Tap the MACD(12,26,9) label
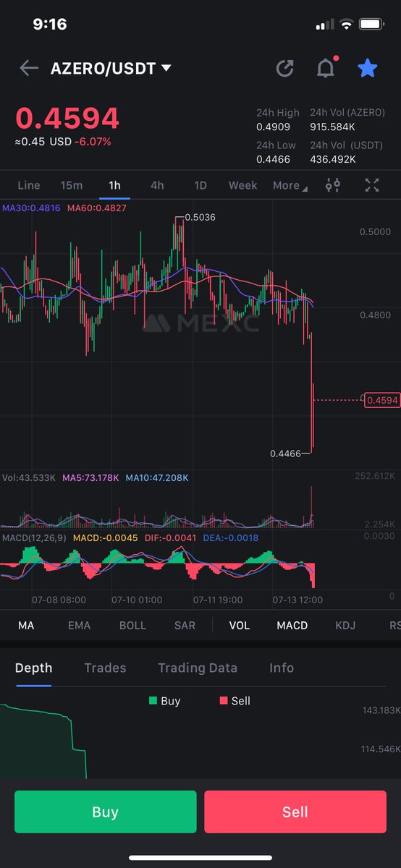401x868 pixels. tap(33, 537)
